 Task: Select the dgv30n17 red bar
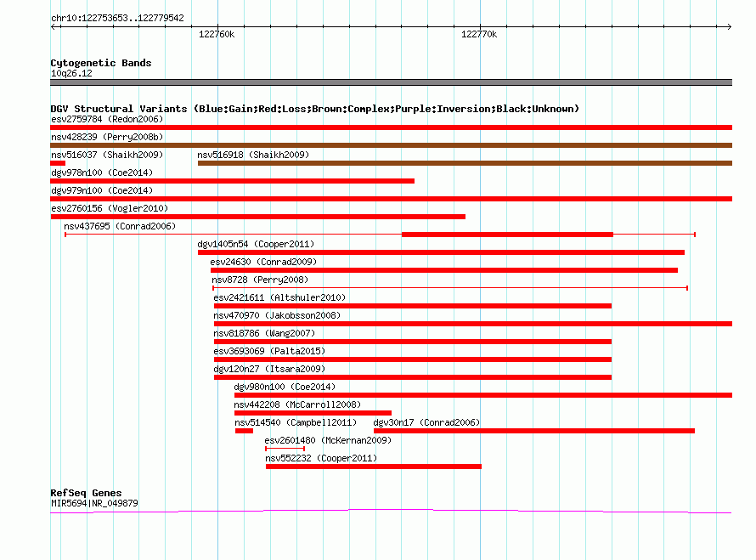(x=534, y=431)
